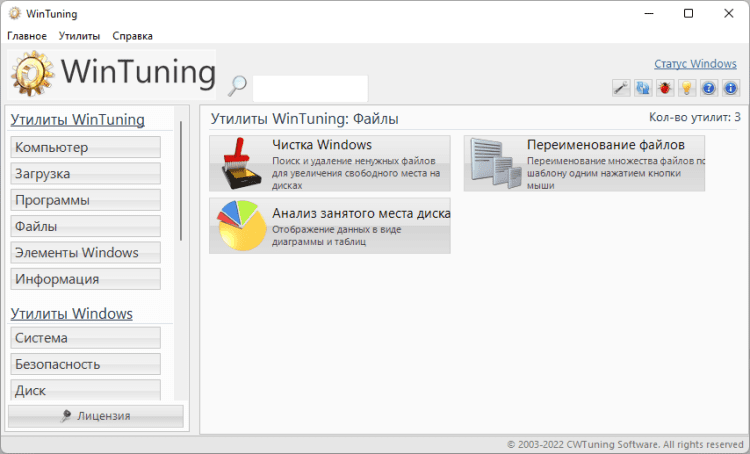The height and width of the screenshot is (454, 750).
Task: Click the Кол-во утилит: 3 counter text
Action: [x=695, y=117]
